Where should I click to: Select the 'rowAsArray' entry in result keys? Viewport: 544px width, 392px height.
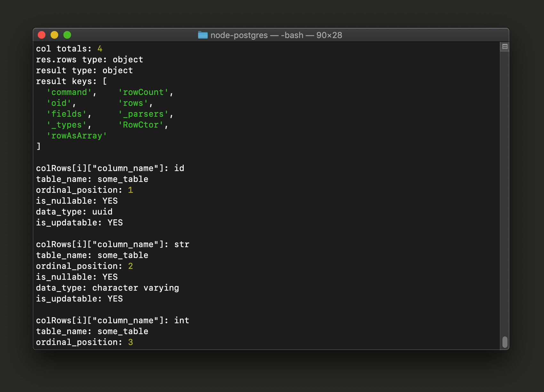tap(77, 136)
